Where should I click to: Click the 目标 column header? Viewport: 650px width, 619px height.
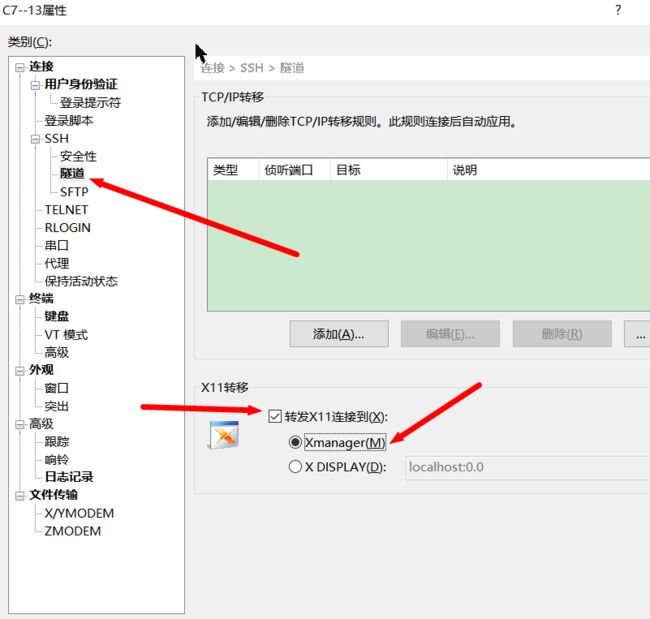click(389, 170)
